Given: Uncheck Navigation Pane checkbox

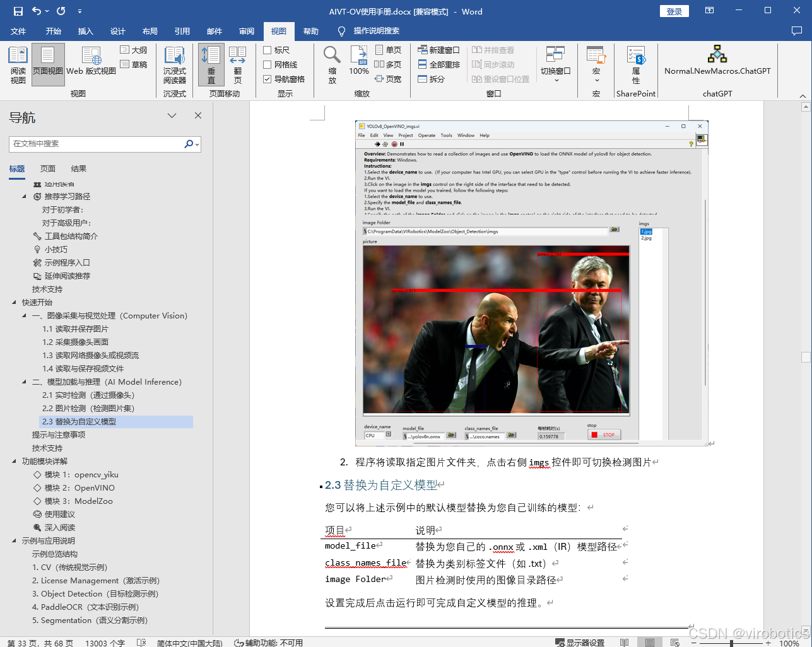Looking at the screenshot, I should pos(284,79).
